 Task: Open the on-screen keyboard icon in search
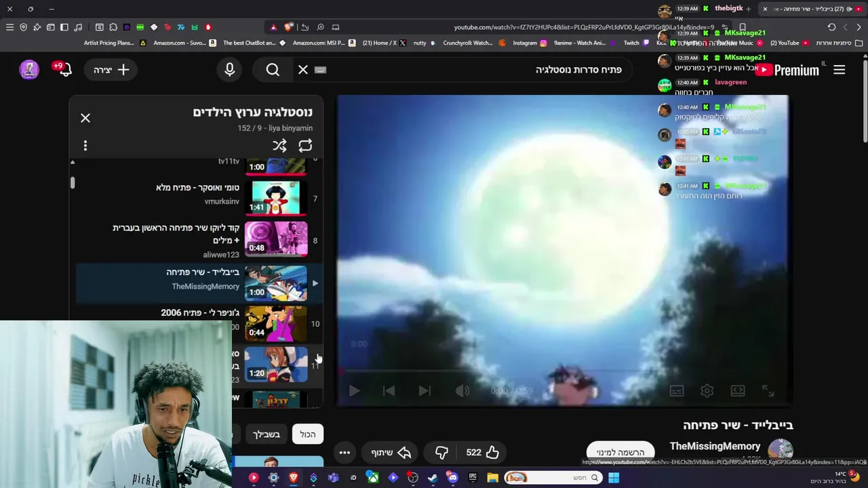click(321, 69)
